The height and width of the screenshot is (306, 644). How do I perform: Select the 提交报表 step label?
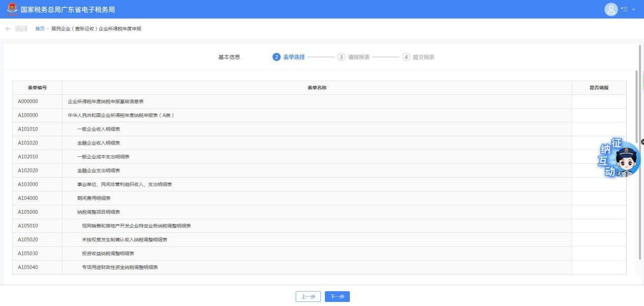click(x=424, y=57)
